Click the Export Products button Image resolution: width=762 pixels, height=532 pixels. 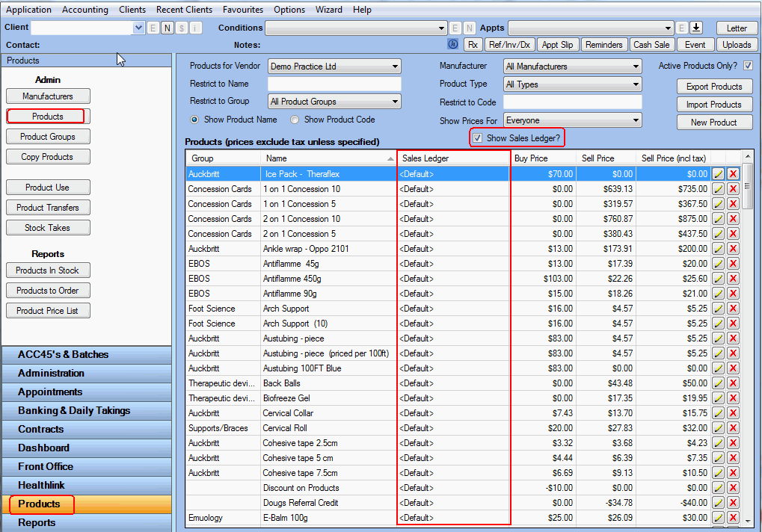click(714, 87)
